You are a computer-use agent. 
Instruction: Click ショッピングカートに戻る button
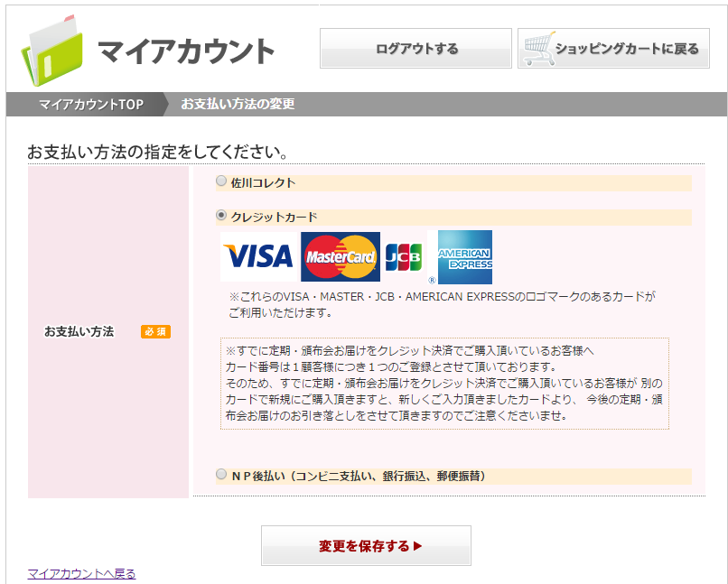click(613, 48)
